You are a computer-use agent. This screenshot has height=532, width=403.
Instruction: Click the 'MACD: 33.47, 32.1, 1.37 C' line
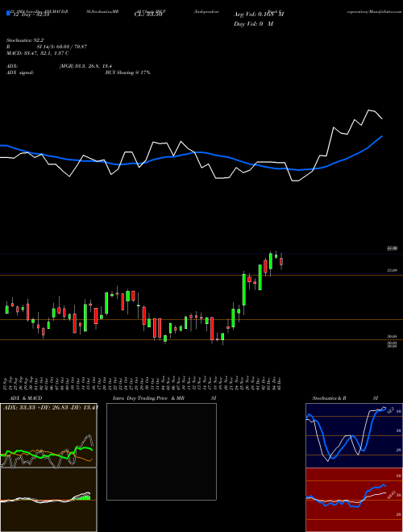pyautogui.click(x=37, y=53)
